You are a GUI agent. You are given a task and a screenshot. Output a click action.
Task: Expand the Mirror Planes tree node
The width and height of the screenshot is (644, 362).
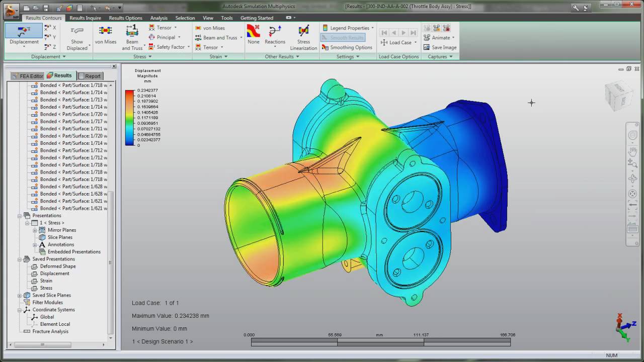[35, 230]
